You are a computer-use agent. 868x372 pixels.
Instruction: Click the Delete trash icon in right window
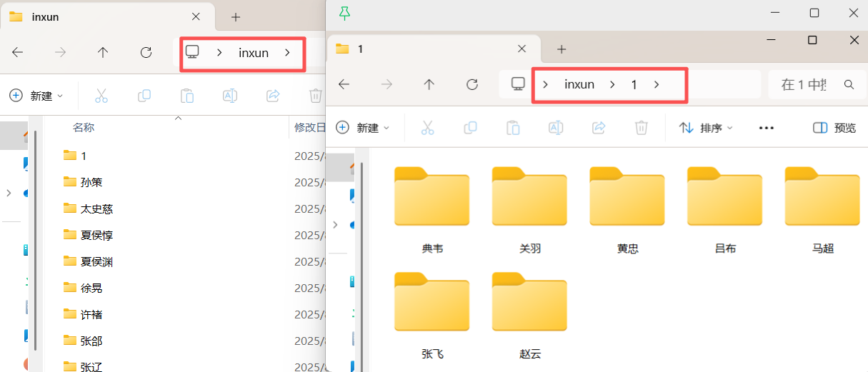pyautogui.click(x=642, y=128)
